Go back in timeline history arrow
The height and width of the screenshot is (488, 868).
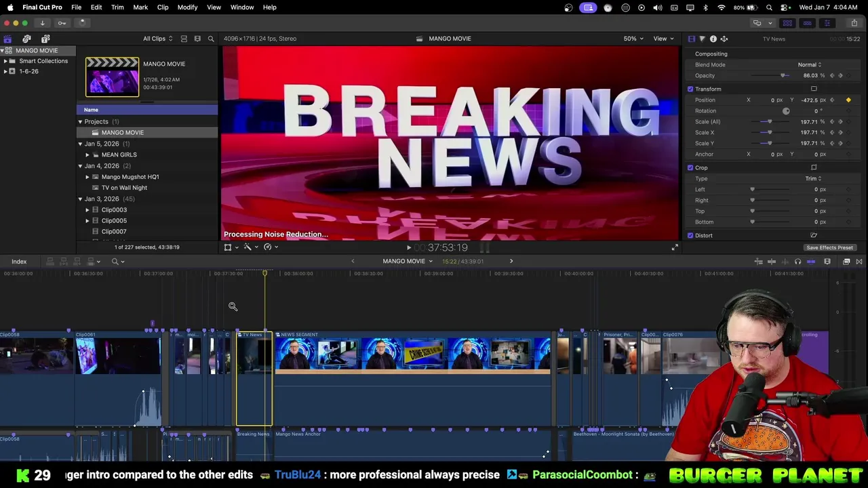(353, 262)
